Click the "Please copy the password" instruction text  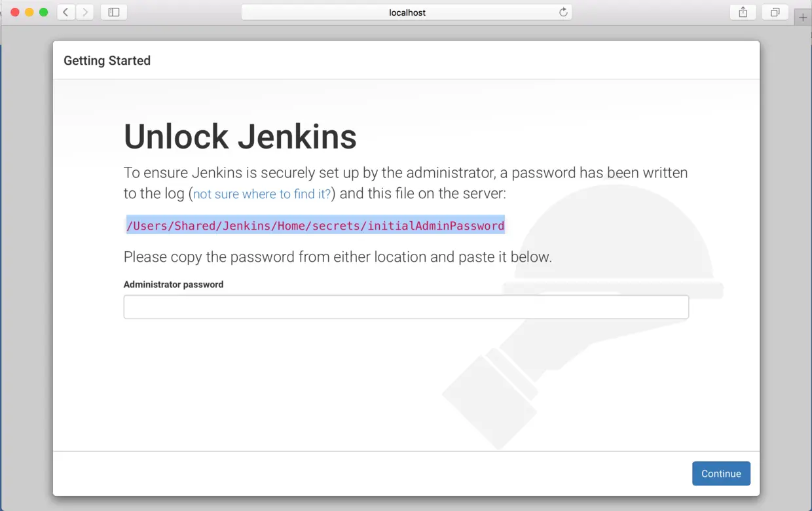pyautogui.click(x=337, y=257)
